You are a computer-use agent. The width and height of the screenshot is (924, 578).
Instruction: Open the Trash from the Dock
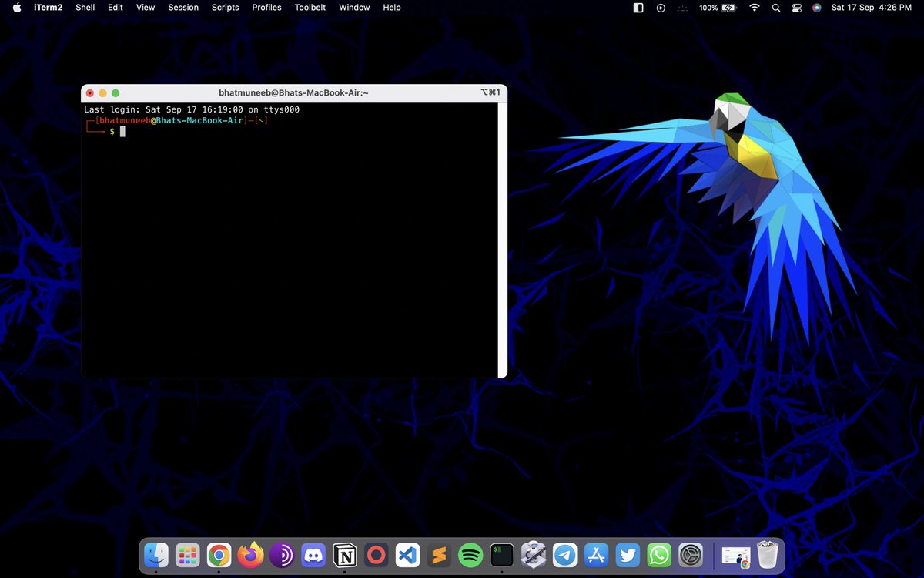point(768,555)
